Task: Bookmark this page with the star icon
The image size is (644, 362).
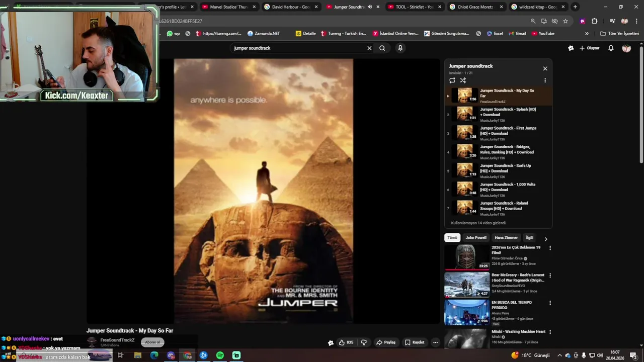Action: pyautogui.click(x=566, y=21)
